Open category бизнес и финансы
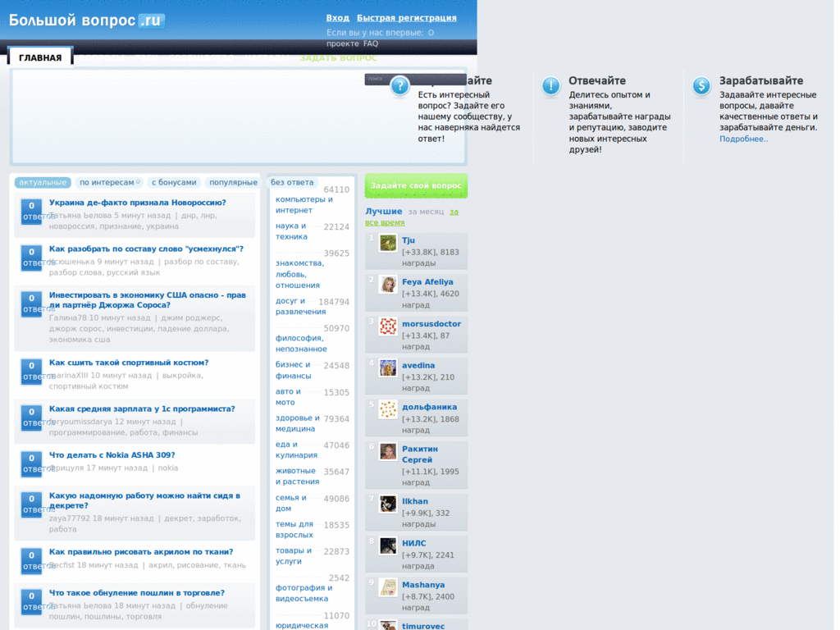This screenshot has width=840, height=630. [293, 370]
